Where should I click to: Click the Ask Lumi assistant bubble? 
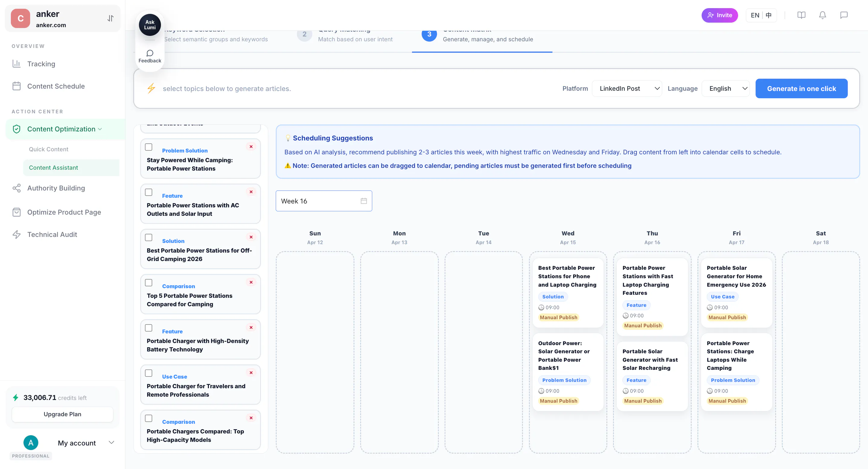pos(149,25)
